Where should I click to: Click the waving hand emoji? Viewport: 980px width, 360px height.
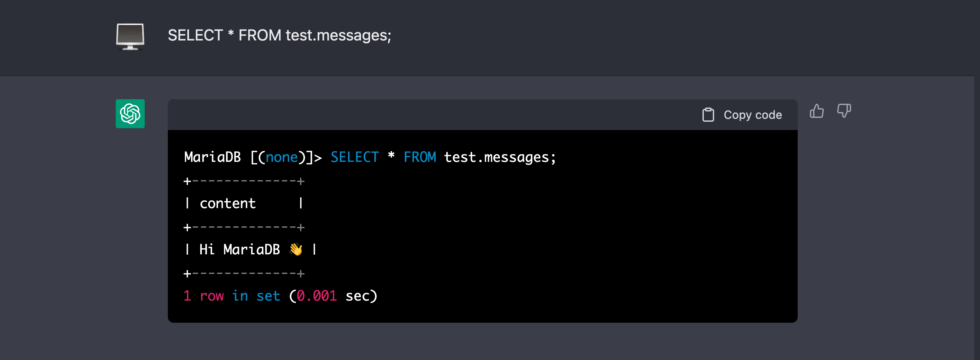pos(295,250)
